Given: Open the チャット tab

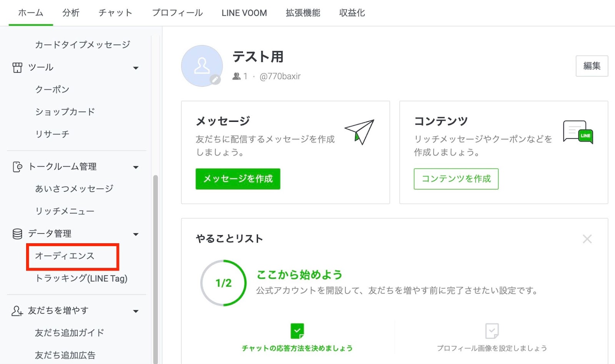Looking at the screenshot, I should click(x=115, y=13).
